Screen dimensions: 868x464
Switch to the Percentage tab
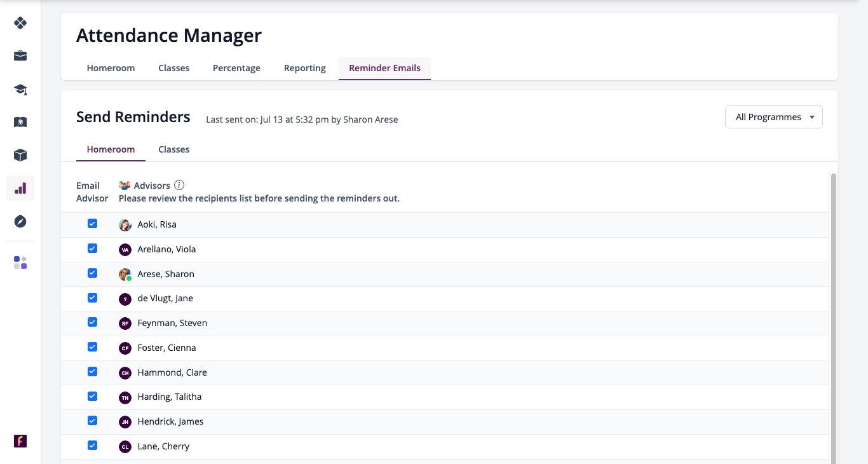click(x=236, y=68)
